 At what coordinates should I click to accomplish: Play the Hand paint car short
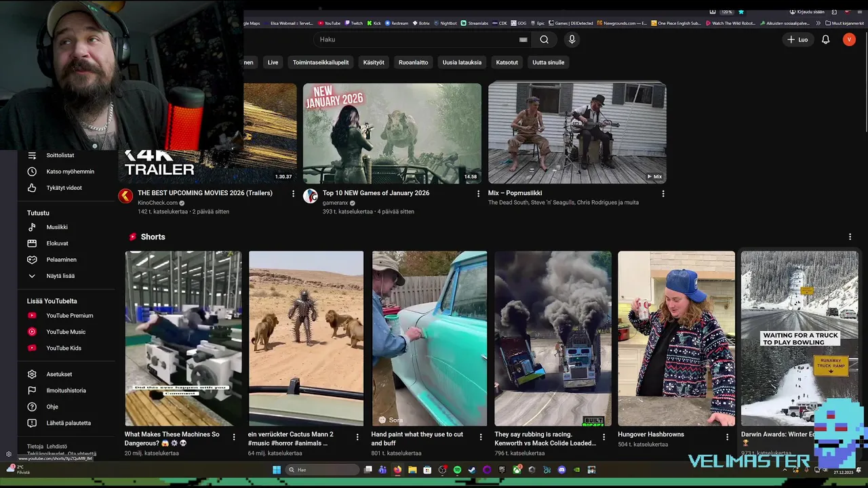tap(429, 338)
